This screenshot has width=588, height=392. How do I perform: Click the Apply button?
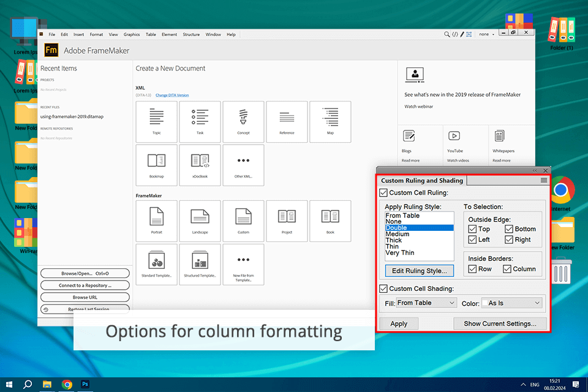(x=399, y=324)
